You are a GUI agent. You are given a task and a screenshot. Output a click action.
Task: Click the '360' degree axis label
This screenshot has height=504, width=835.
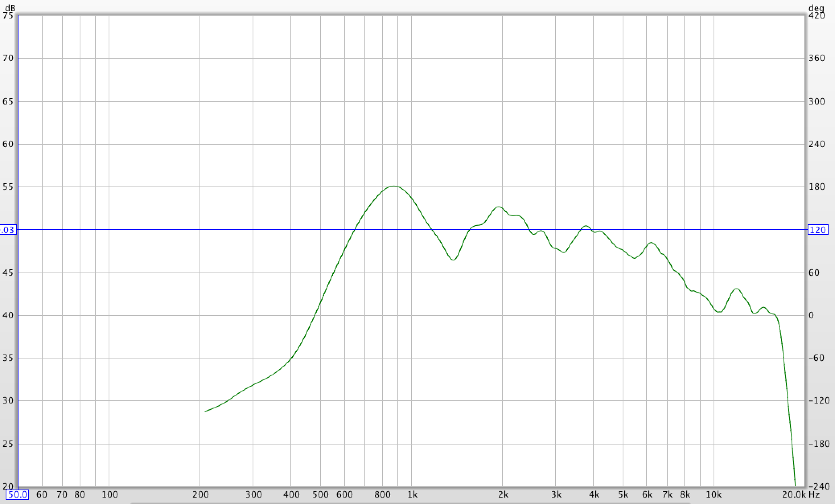[816, 58]
